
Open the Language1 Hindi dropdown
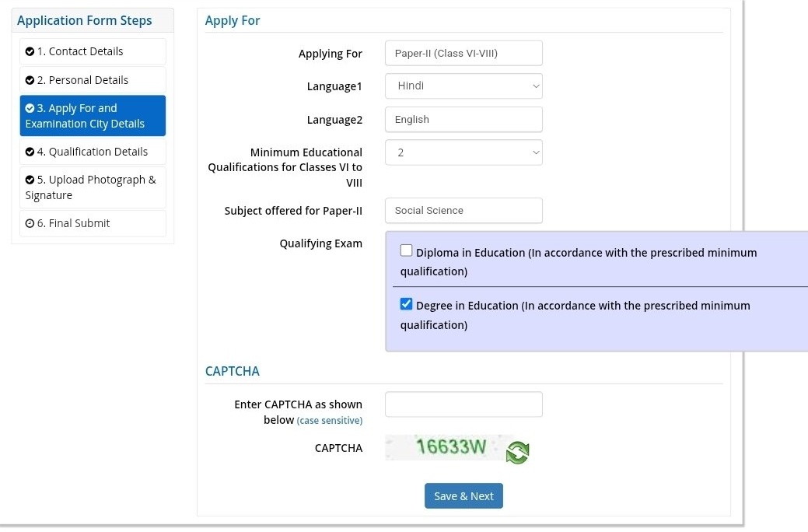tap(463, 86)
